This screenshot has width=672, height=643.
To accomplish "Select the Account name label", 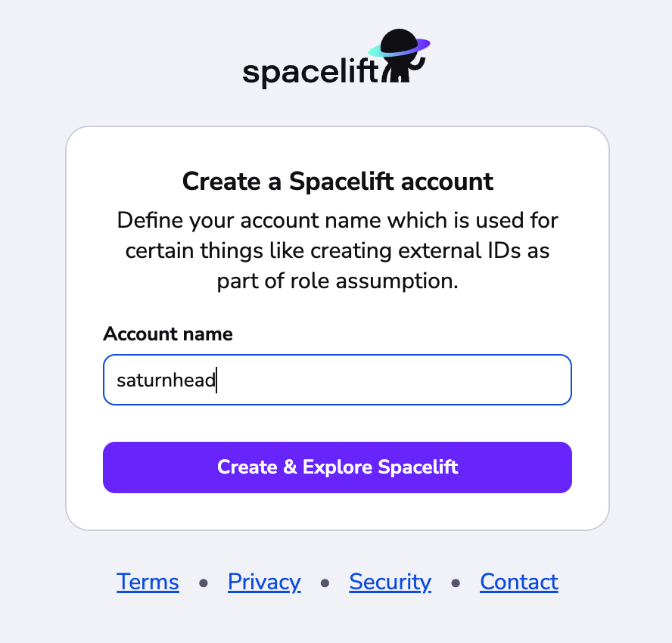I will point(167,334).
